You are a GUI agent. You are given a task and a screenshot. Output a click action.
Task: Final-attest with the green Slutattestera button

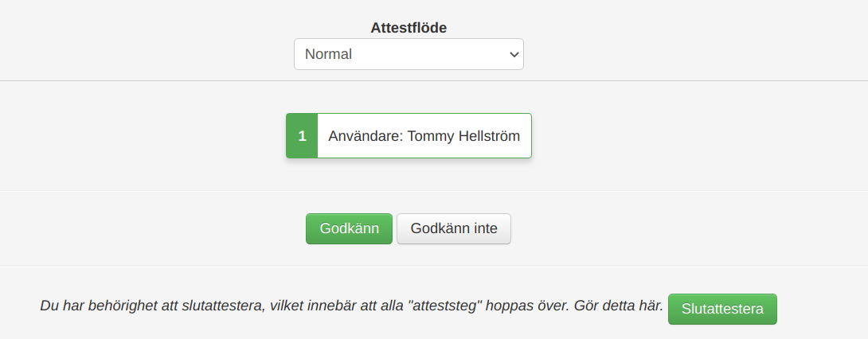coord(722,310)
